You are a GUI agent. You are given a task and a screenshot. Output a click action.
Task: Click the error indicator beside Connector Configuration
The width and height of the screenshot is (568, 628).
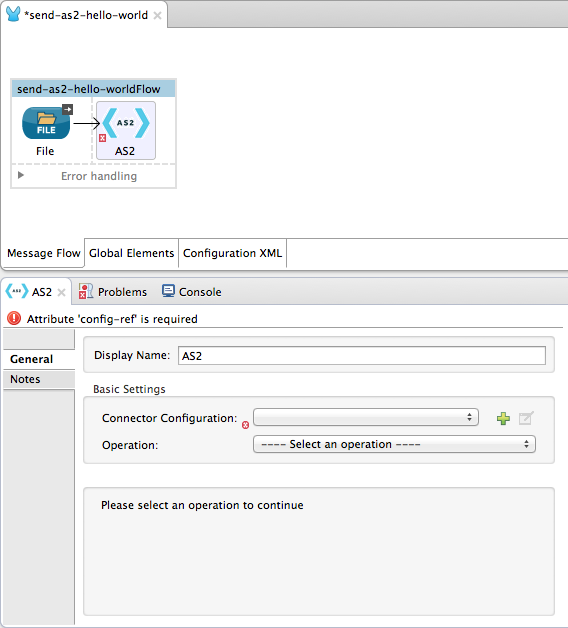pos(246,425)
